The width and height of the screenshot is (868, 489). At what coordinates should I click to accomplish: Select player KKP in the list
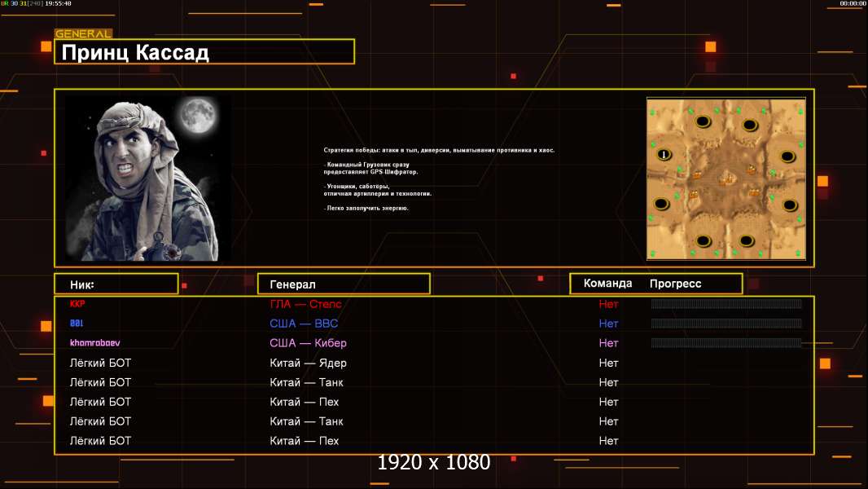[x=77, y=304]
